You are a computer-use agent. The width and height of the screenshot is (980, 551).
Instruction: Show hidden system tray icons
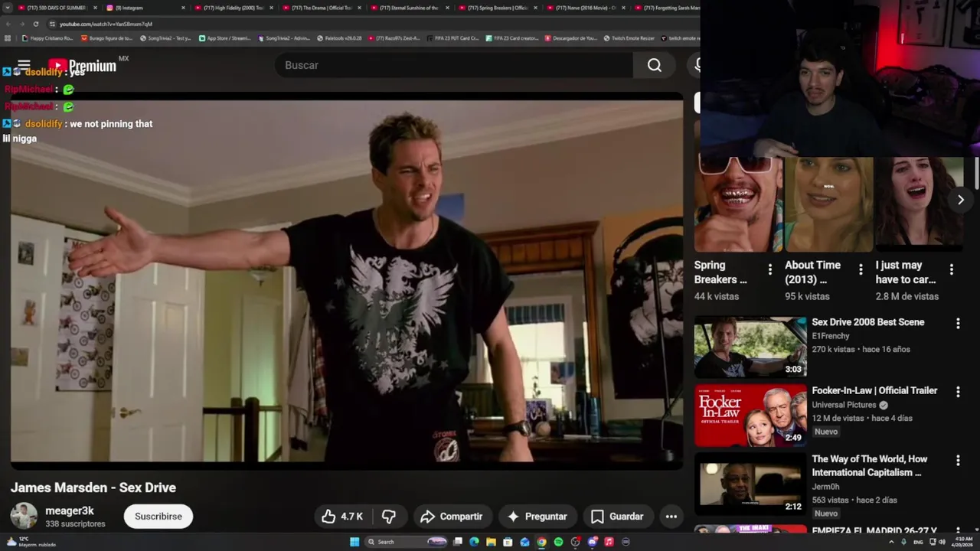pyautogui.click(x=891, y=542)
